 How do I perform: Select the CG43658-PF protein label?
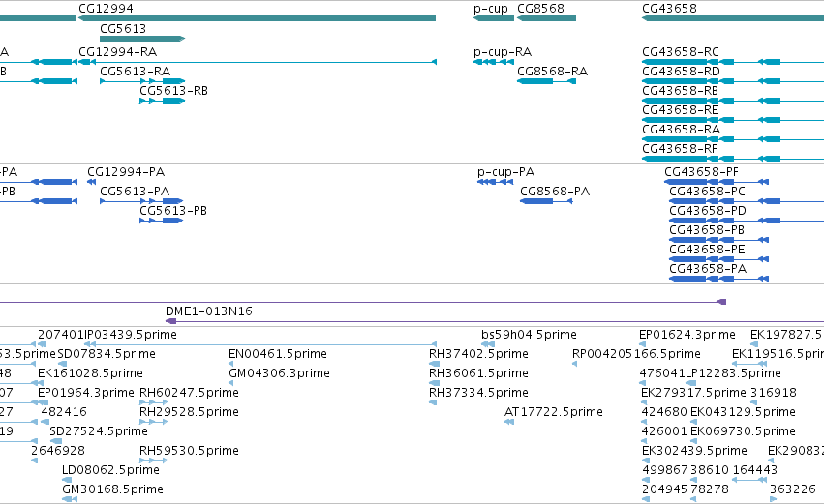point(702,172)
